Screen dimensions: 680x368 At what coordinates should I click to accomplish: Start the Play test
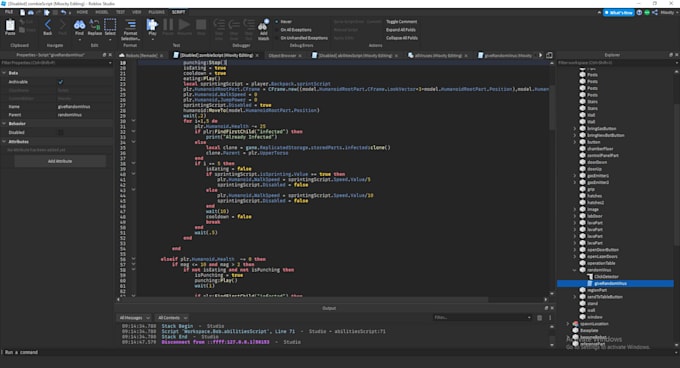pyautogui.click(x=152, y=25)
